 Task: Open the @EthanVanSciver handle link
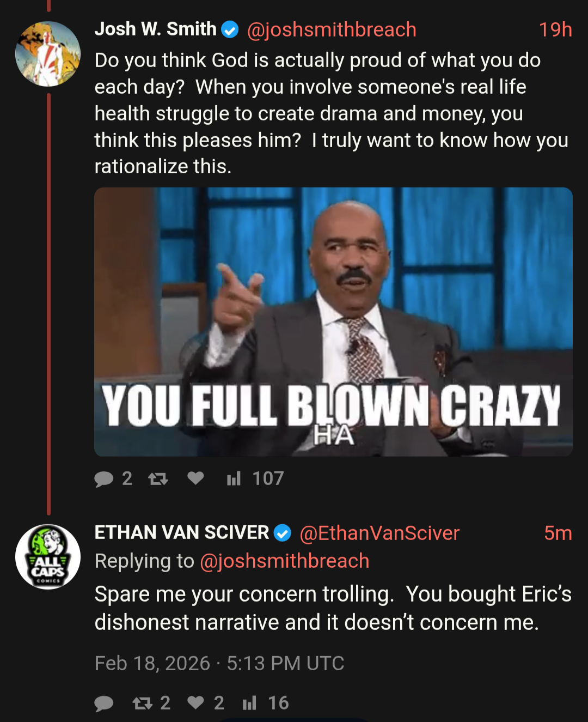coord(379,533)
